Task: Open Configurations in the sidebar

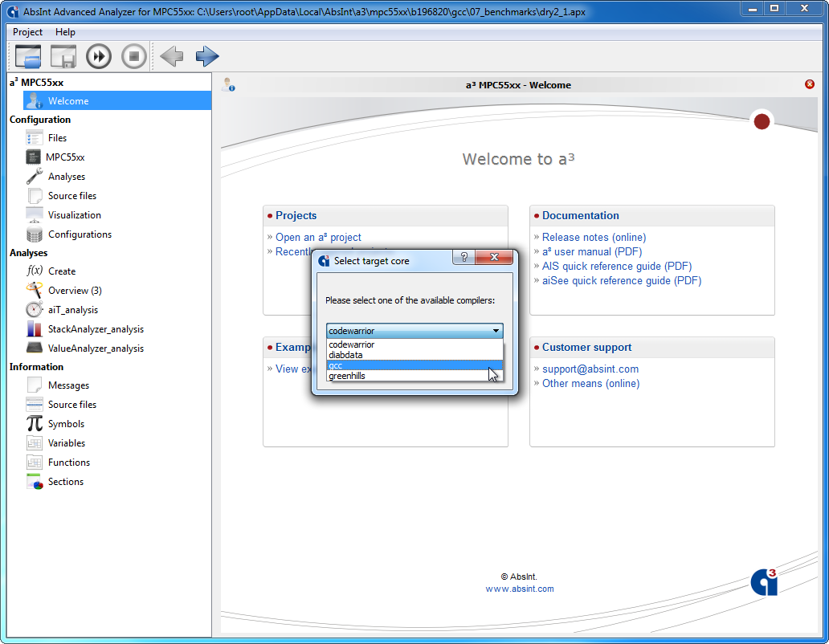Action: (x=80, y=234)
